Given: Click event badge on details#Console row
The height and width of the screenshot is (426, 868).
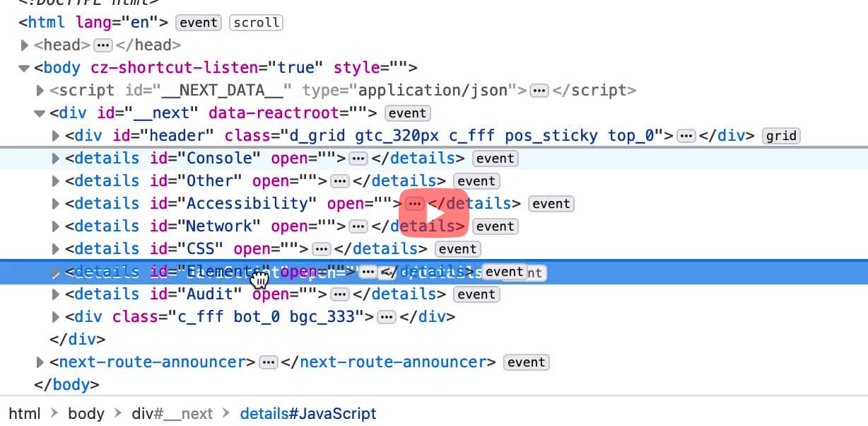Looking at the screenshot, I should tap(495, 159).
